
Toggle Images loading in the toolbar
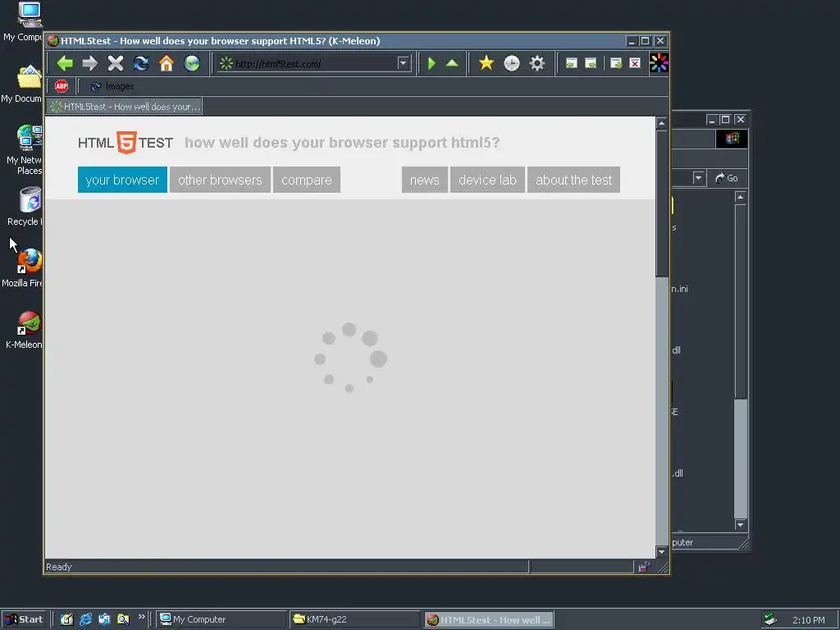(112, 86)
